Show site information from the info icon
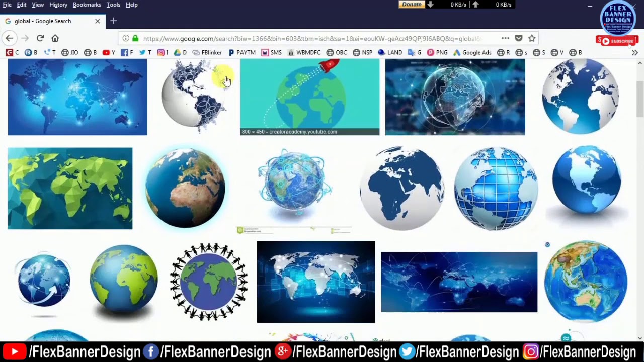The height and width of the screenshot is (362, 644). [125, 38]
